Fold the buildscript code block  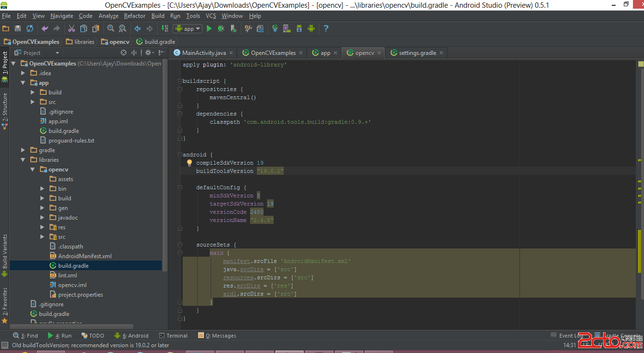click(x=180, y=81)
